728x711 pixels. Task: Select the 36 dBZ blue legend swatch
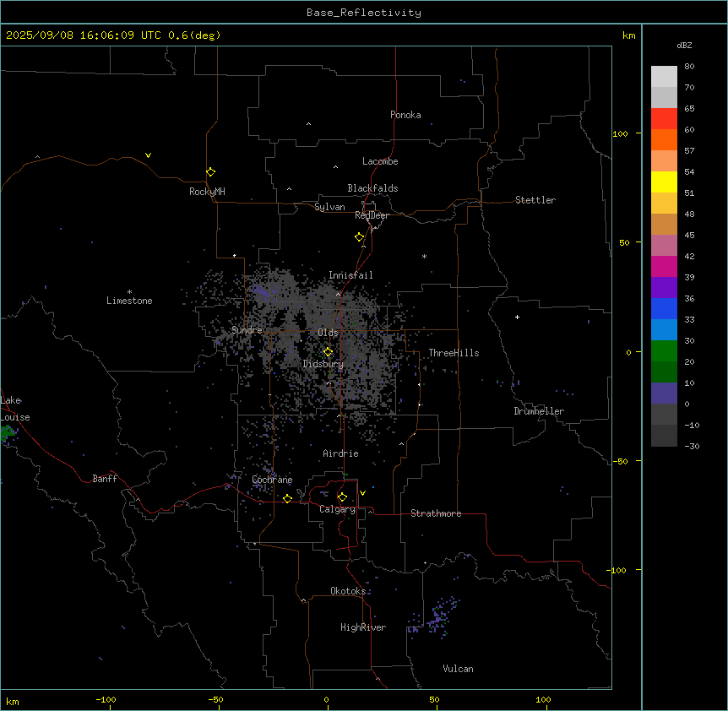664,308
